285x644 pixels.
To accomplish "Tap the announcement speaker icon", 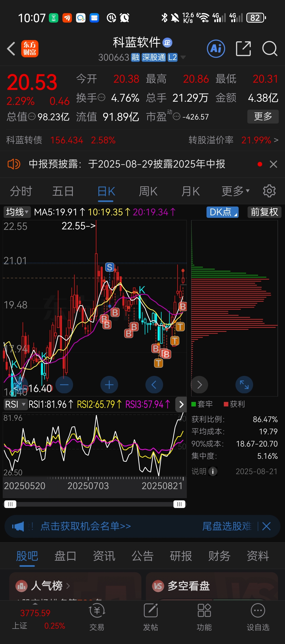I will click(x=14, y=164).
